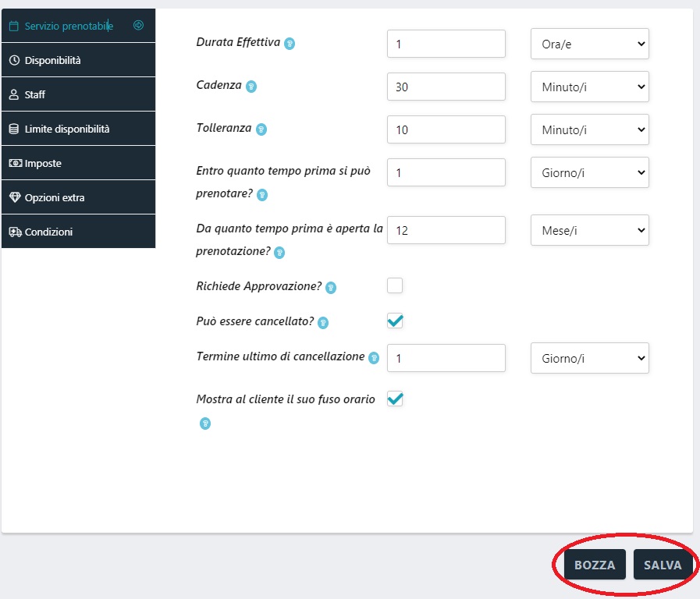Click help icon next to Richiede Approvazione
Image resolution: width=700 pixels, height=599 pixels.
tap(331, 288)
